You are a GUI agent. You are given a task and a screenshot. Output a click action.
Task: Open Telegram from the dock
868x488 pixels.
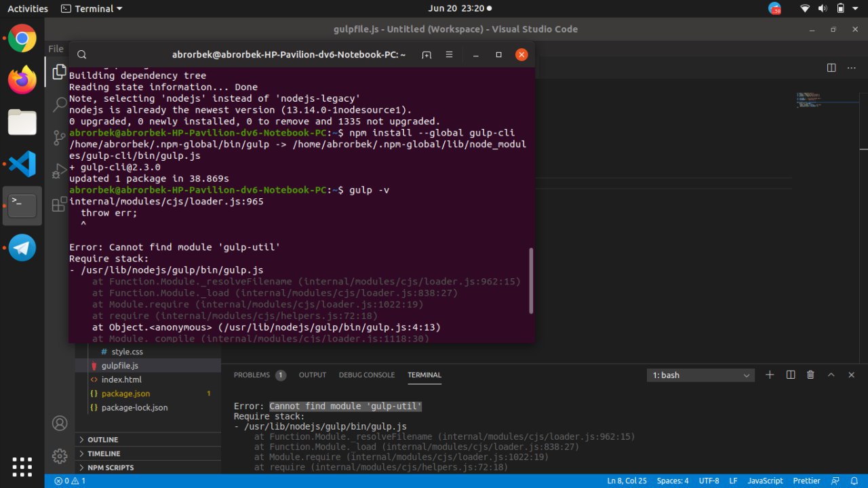tap(22, 248)
